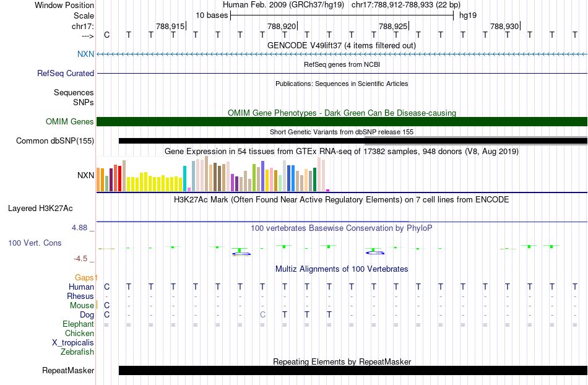Open the RepeatMasker track label

click(68, 370)
